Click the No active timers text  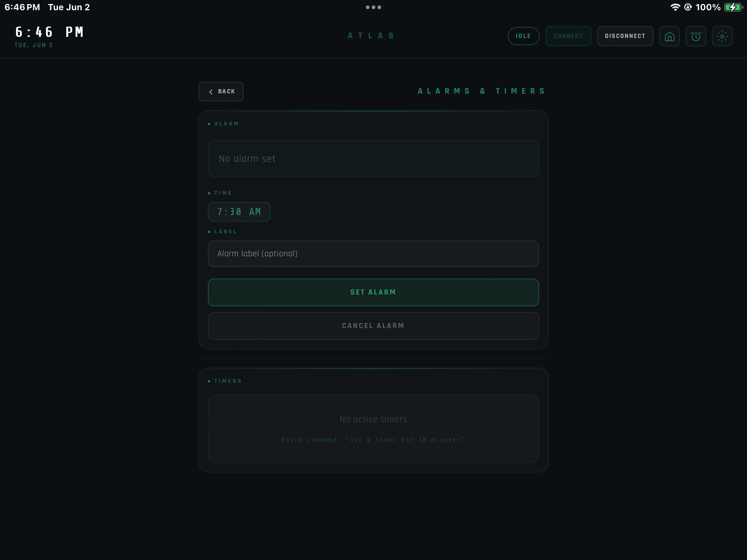[x=373, y=419]
